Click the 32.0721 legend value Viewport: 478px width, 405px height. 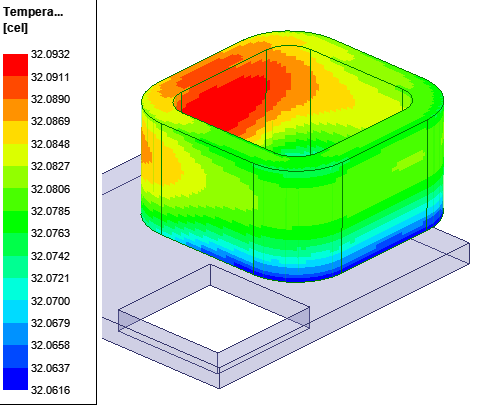coord(50,278)
